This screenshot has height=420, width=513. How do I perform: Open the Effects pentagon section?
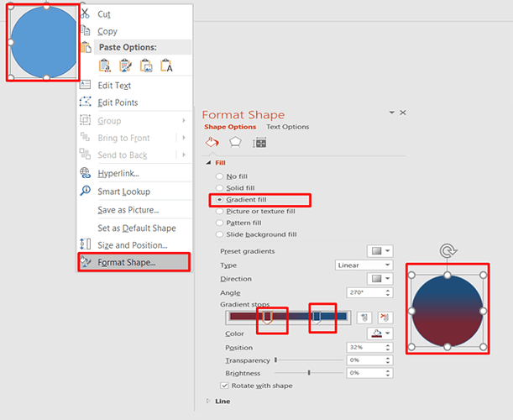[235, 143]
